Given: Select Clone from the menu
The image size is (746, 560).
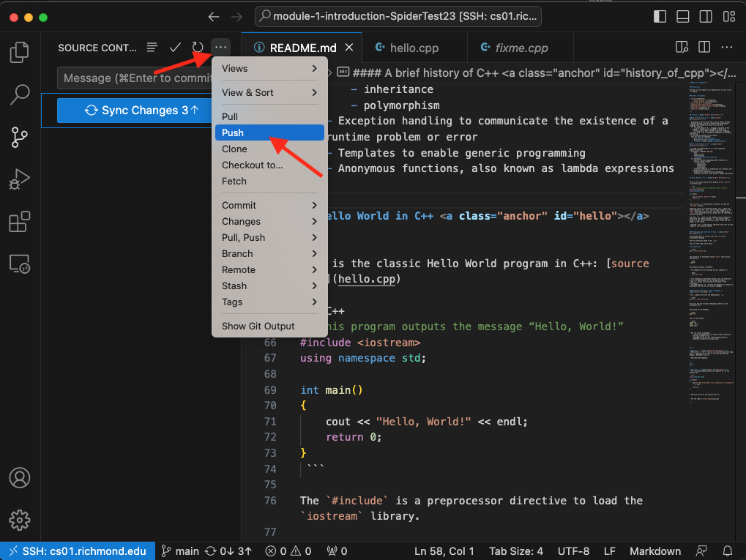Looking at the screenshot, I should 269,149.
